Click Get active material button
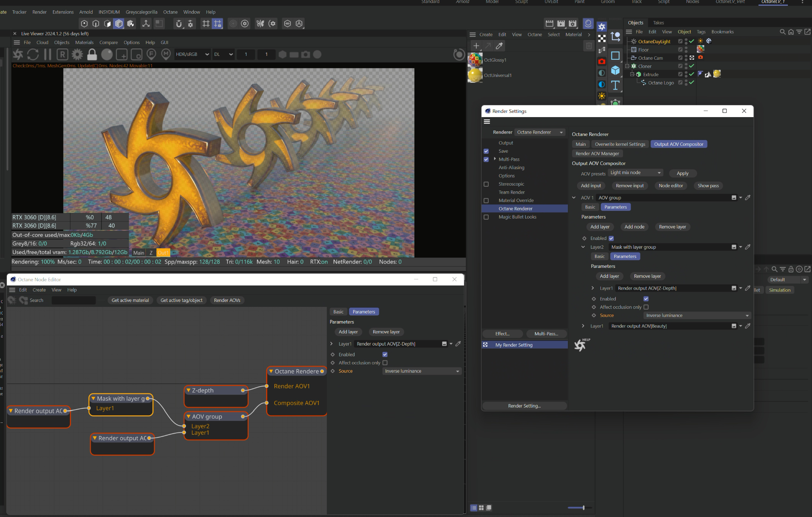The height and width of the screenshot is (517, 812). pos(130,300)
